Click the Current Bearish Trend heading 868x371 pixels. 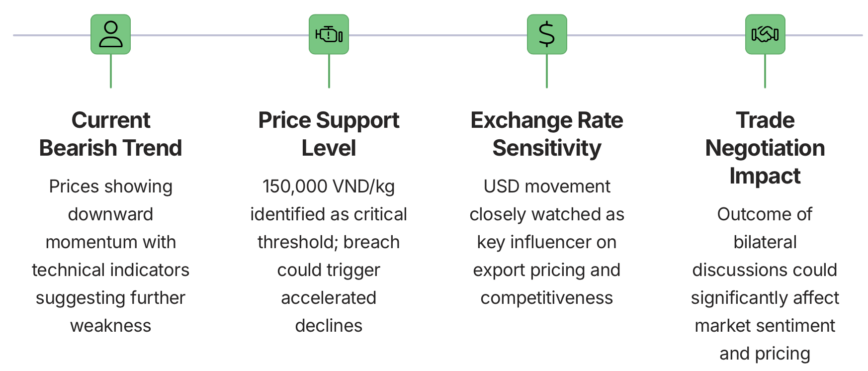tap(110, 134)
